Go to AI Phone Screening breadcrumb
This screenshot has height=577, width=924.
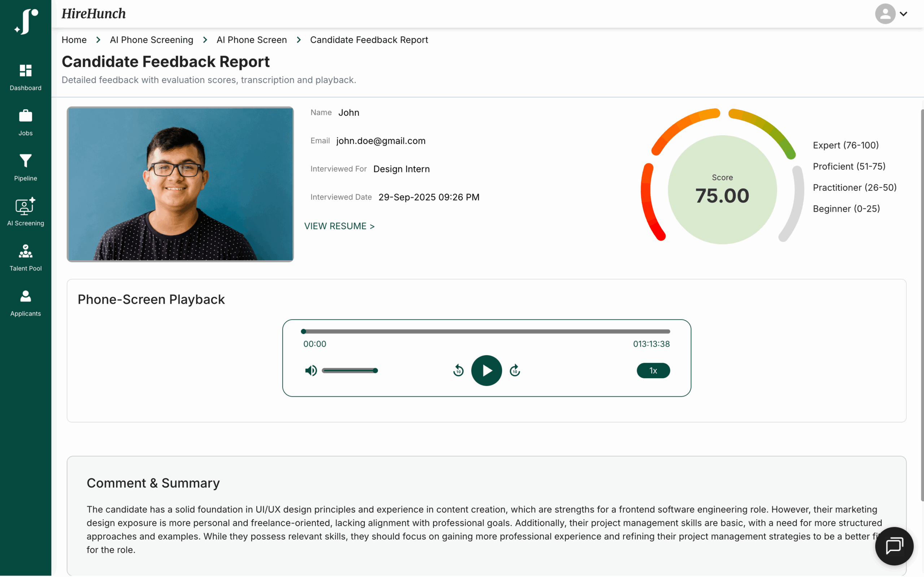pos(151,40)
